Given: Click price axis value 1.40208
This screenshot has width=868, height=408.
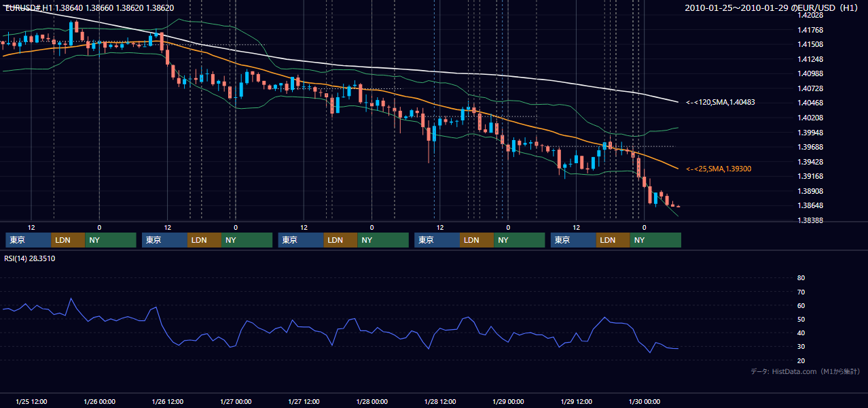Looking at the screenshot, I should click(x=810, y=118).
